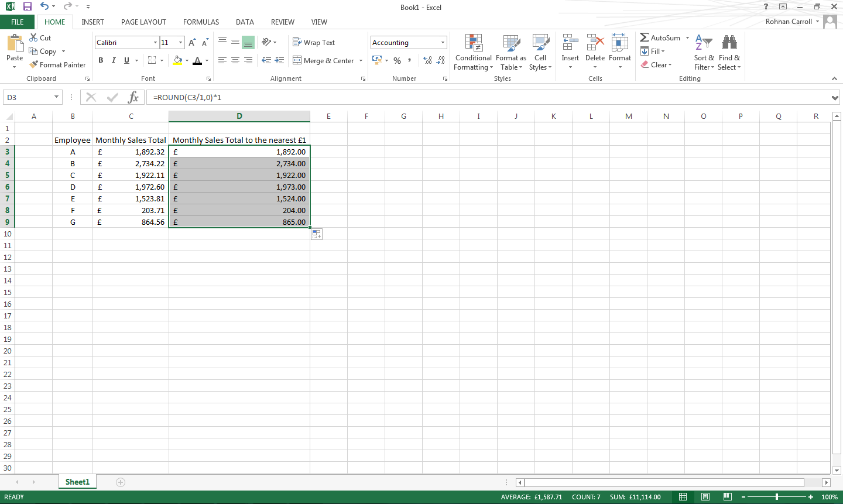Apply Comma Style format
Image resolution: width=843 pixels, height=504 pixels.
(x=410, y=60)
